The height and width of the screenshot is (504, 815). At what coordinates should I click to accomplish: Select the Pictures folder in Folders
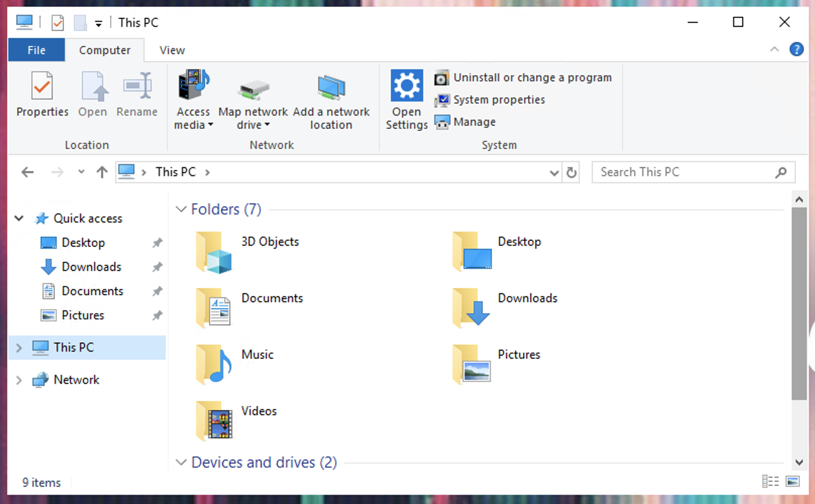(x=496, y=365)
